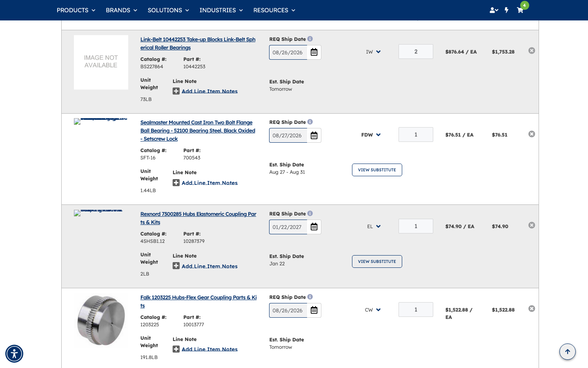
Task: Open the FDW warehouse dropdown
Action: click(x=371, y=135)
